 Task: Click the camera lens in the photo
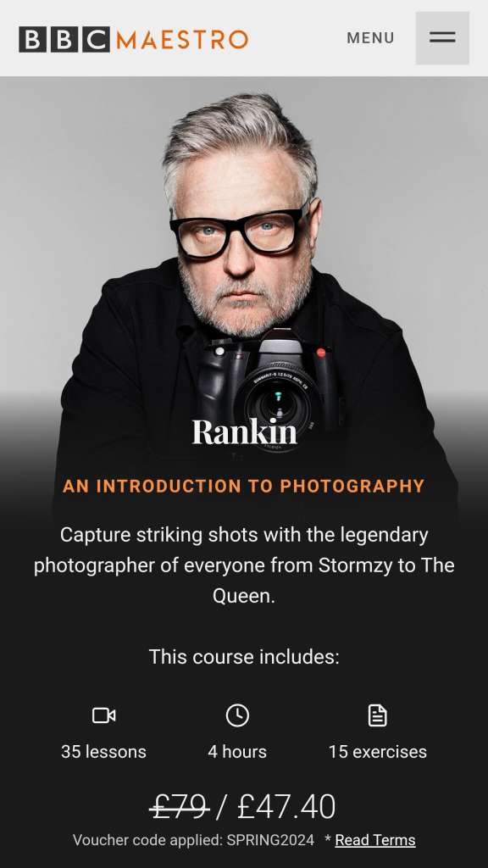coord(276,404)
